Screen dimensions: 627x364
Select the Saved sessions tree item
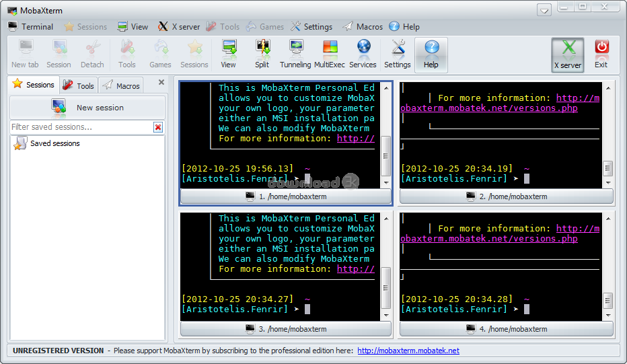[x=47, y=143]
